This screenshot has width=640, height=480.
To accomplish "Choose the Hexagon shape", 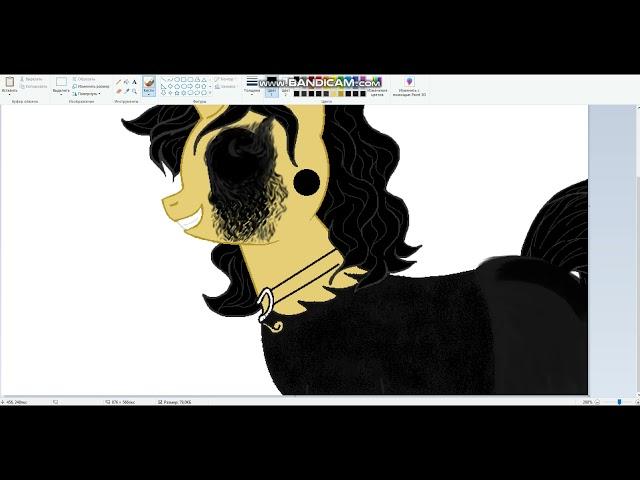I will (184, 87).
